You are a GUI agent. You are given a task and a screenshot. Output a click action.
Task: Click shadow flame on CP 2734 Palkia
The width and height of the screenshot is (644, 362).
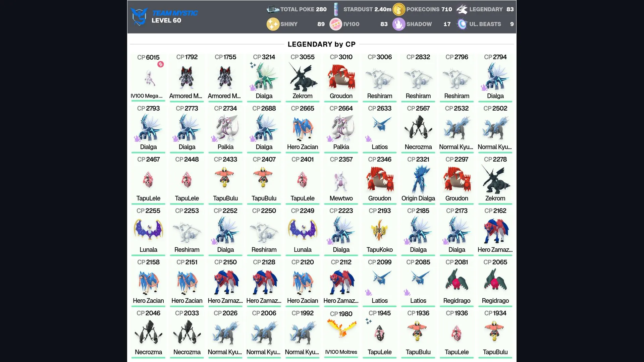[214, 138]
